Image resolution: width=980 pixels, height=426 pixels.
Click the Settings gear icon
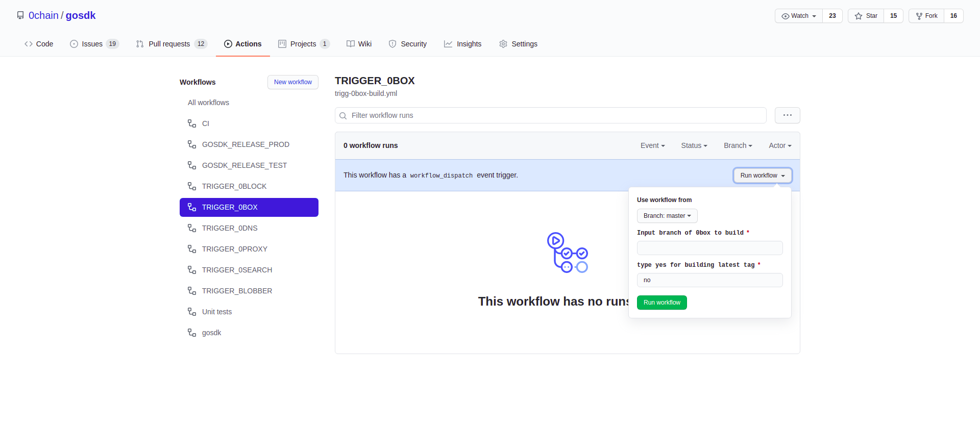coord(503,44)
